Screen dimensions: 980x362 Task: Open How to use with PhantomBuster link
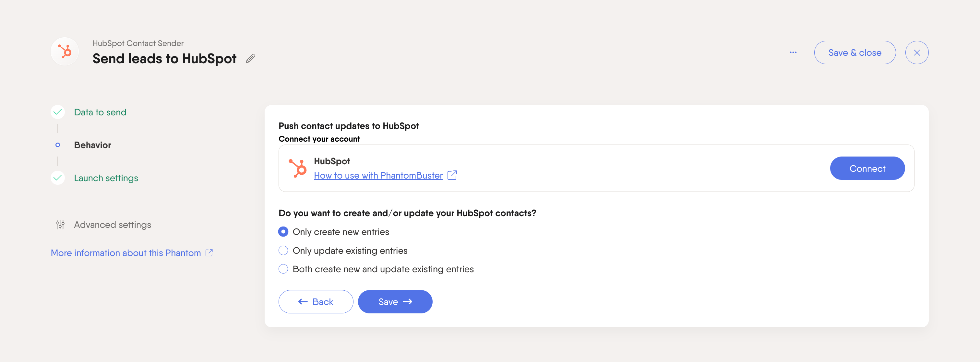coord(378,175)
